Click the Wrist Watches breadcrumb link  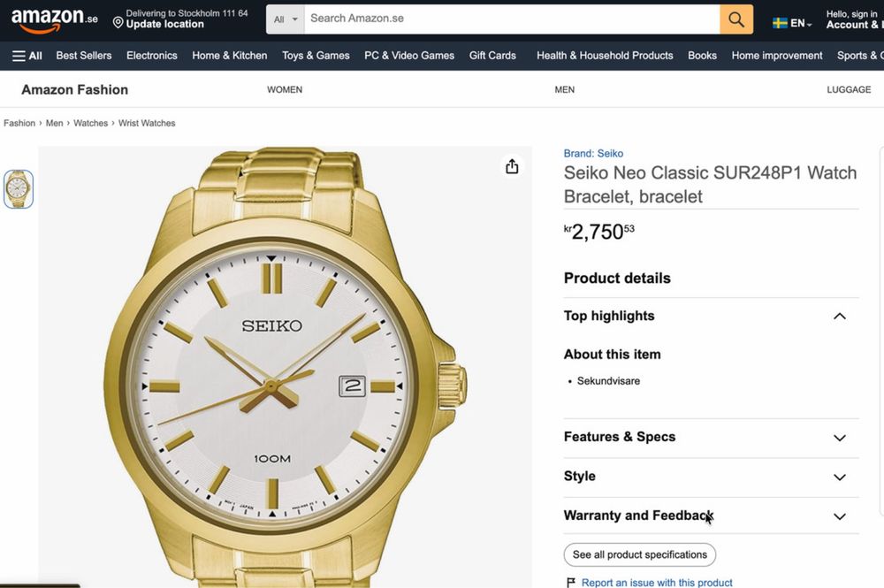(147, 124)
